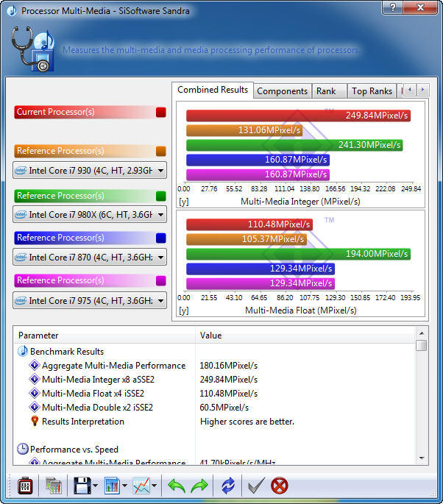Toggle the green reference processor checkbox
The height and width of the screenshot is (504, 443).
[160, 196]
